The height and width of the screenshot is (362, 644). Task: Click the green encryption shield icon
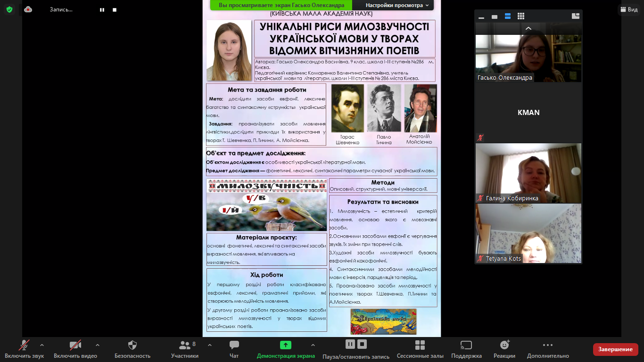pyautogui.click(x=9, y=9)
